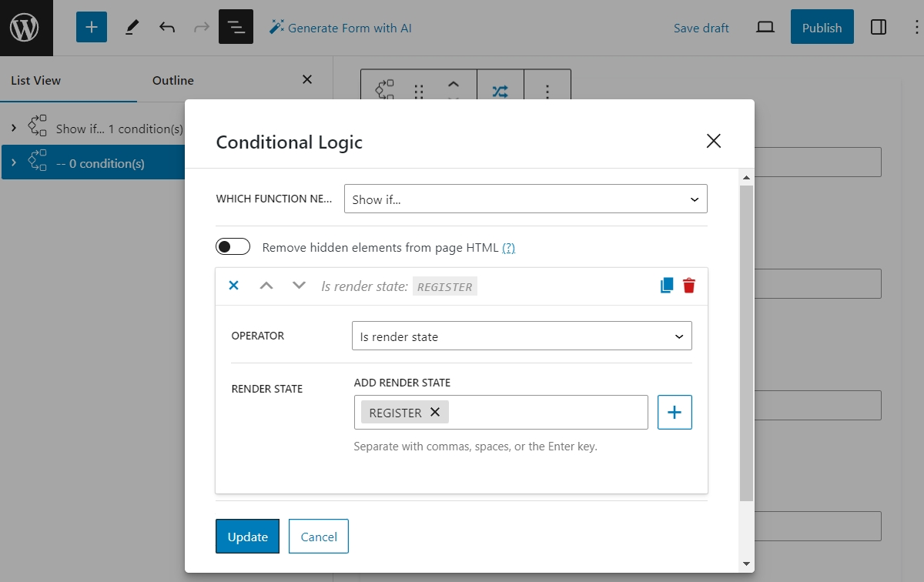Remove the REGISTER render state tag

[x=435, y=412]
